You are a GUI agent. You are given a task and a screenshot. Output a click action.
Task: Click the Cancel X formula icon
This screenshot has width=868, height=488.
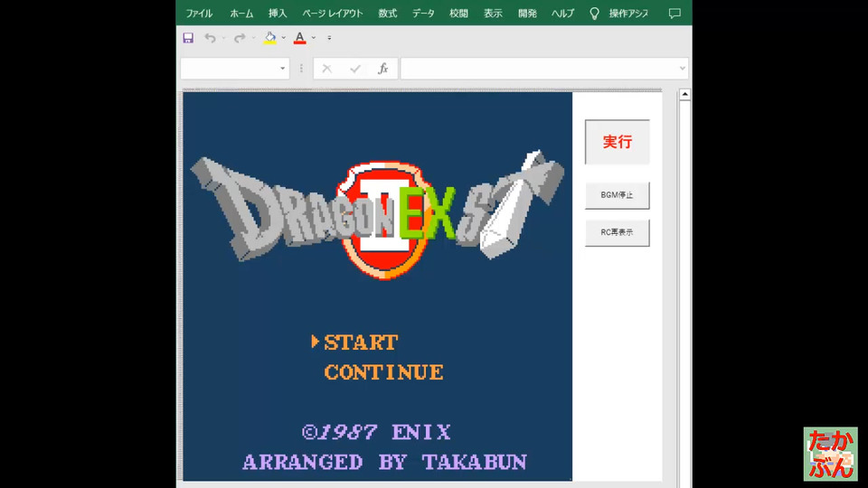tap(326, 69)
